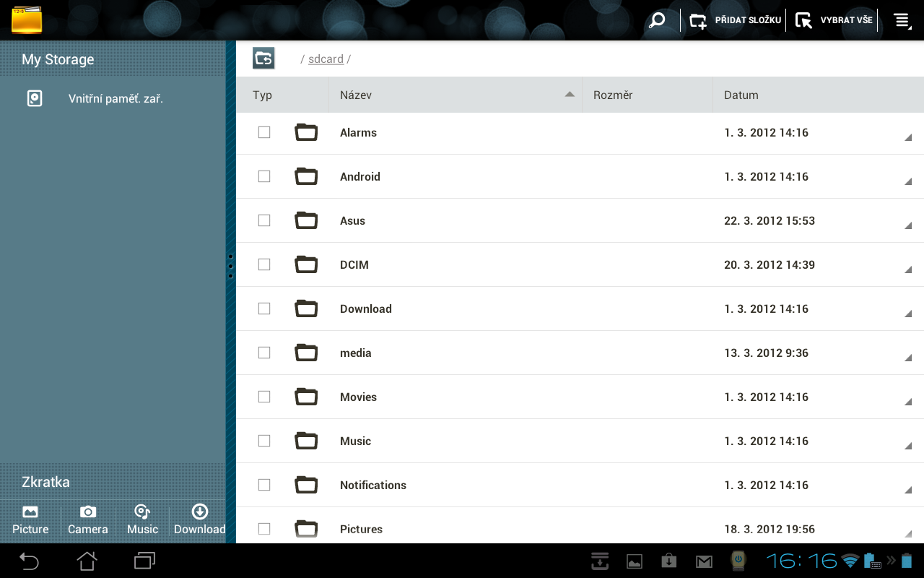Open the search magnifier icon
Viewport: 924px width, 578px height.
coord(657,20)
